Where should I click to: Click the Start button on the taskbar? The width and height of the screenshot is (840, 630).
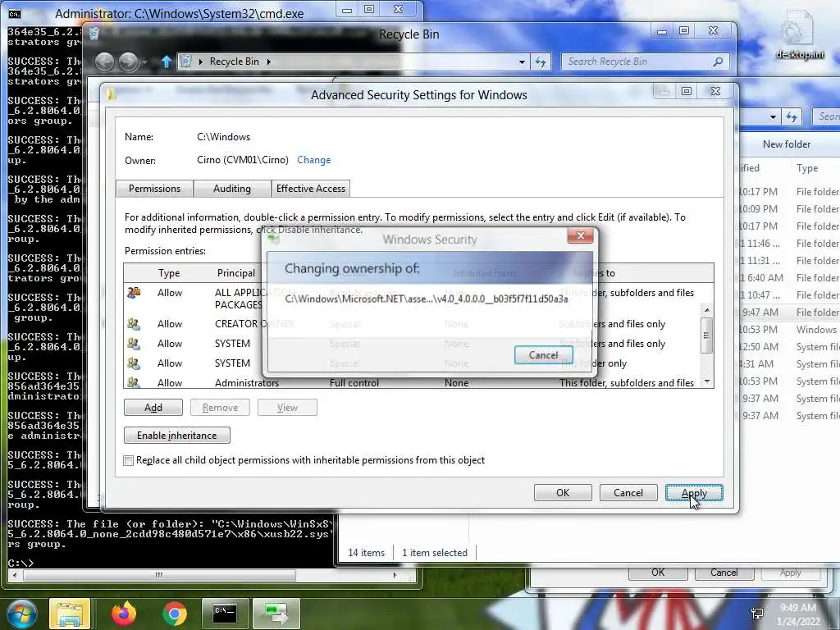click(21, 614)
